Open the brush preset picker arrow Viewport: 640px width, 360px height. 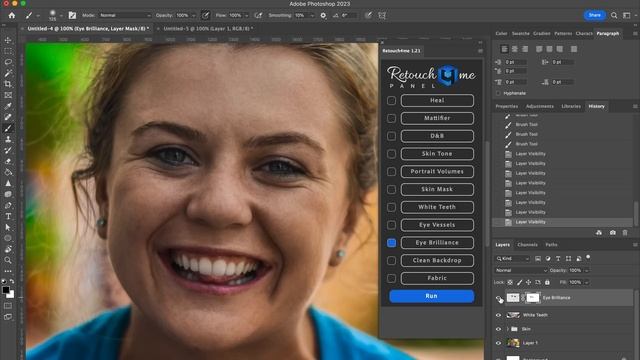61,16
